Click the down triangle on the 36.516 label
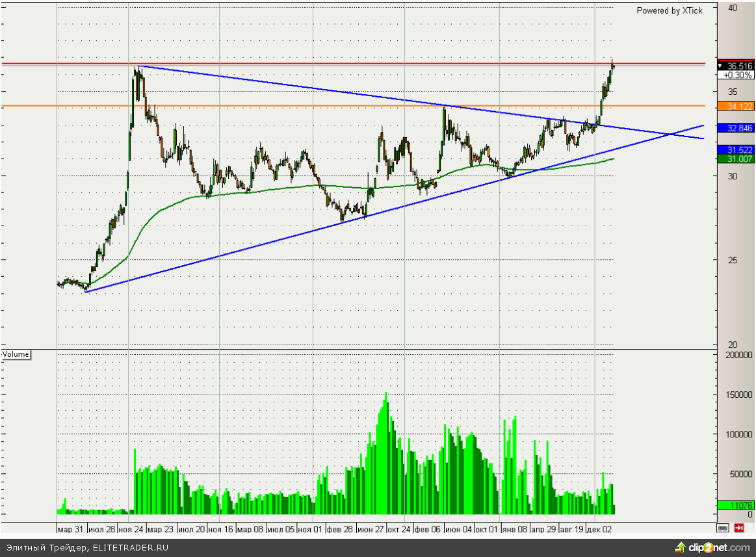Viewport: 756px width, 557px height. click(721, 66)
